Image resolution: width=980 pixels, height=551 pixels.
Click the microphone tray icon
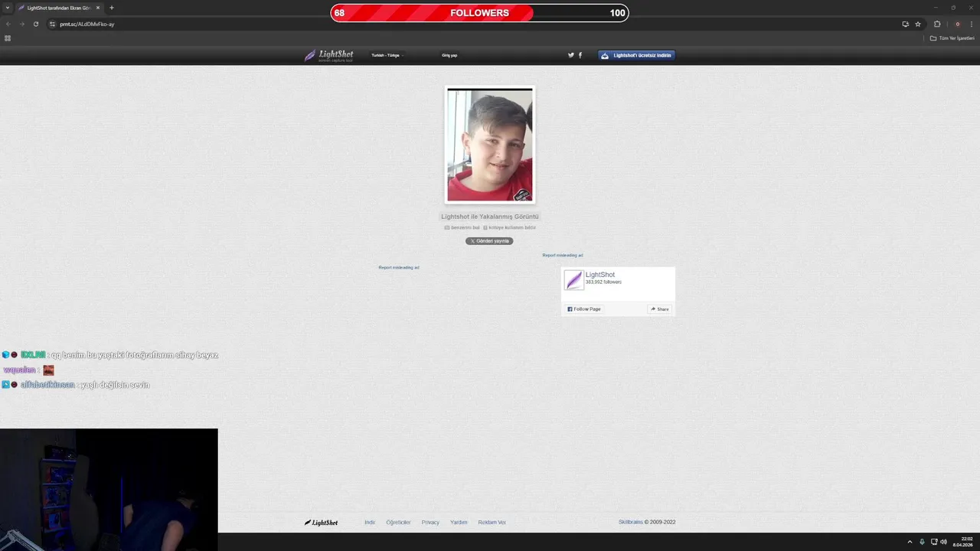click(x=922, y=542)
